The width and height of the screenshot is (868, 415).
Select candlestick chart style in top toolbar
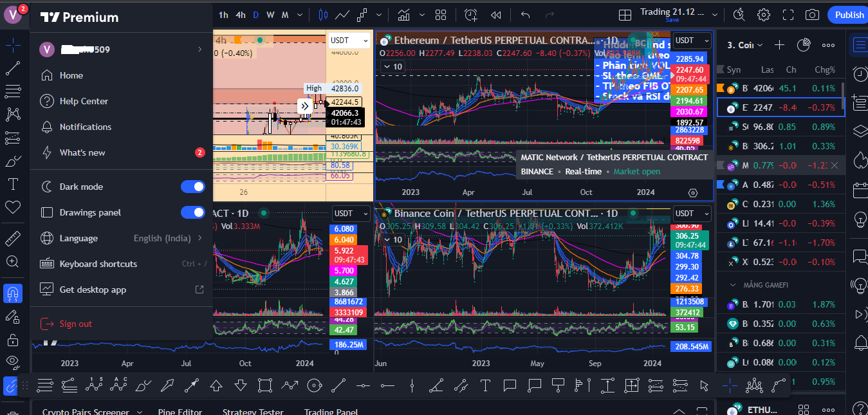[x=322, y=15]
